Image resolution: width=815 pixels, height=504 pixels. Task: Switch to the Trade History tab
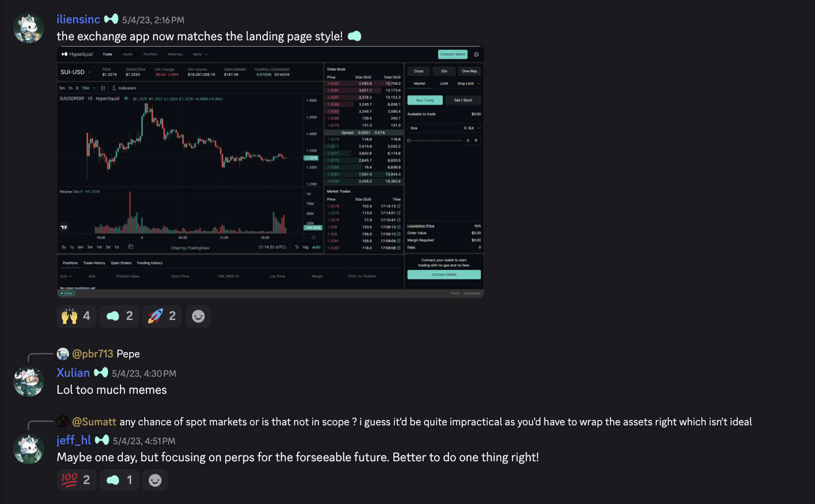tap(94, 263)
